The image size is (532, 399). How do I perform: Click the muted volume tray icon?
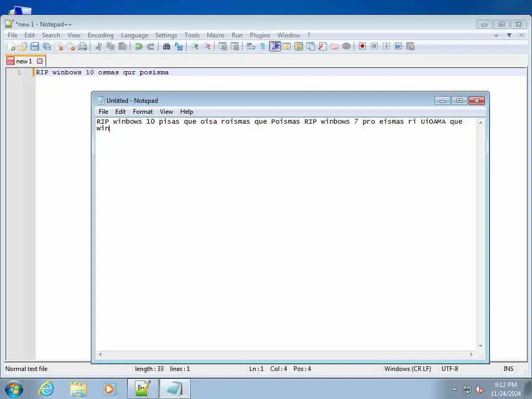[480, 390]
